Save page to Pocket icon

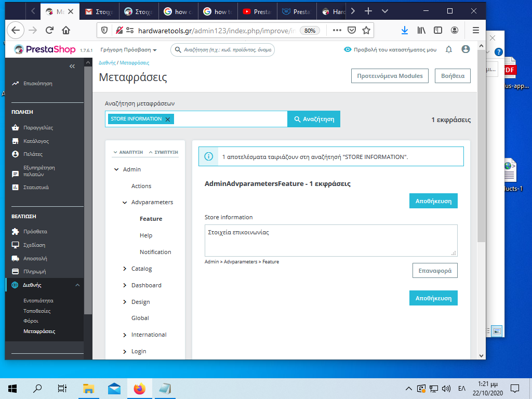[x=352, y=31]
